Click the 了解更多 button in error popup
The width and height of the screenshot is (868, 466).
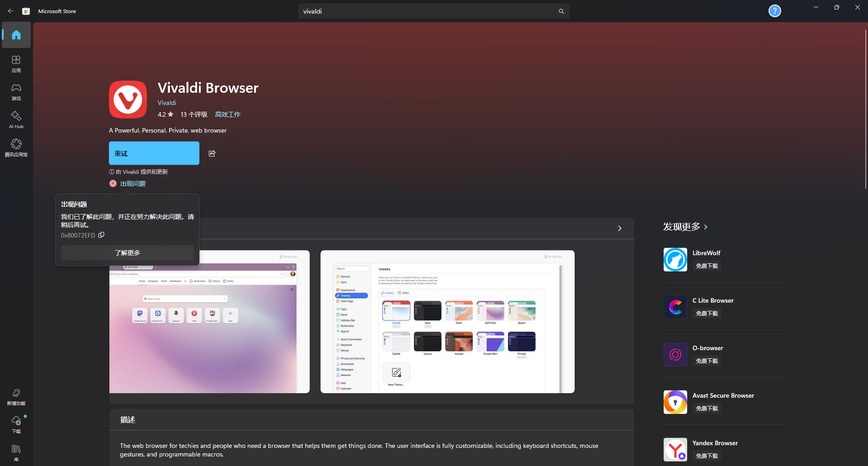click(x=127, y=253)
